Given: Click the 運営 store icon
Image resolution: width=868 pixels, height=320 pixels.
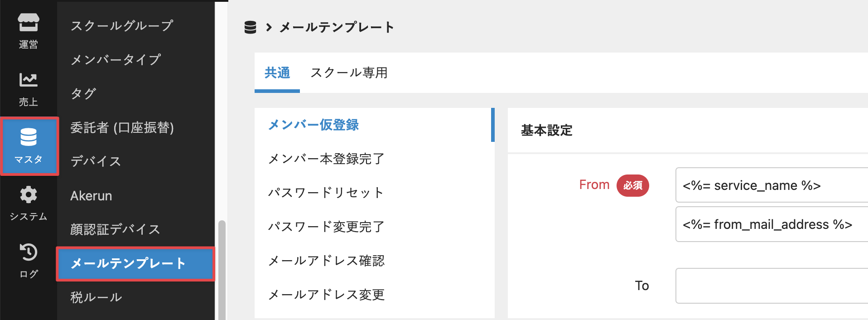Looking at the screenshot, I should click(28, 23).
